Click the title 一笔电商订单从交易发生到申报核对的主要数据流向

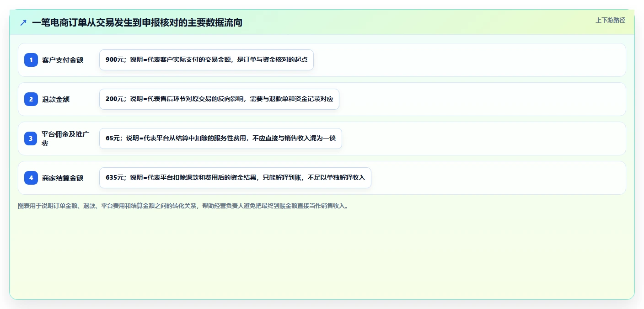pyautogui.click(x=137, y=23)
